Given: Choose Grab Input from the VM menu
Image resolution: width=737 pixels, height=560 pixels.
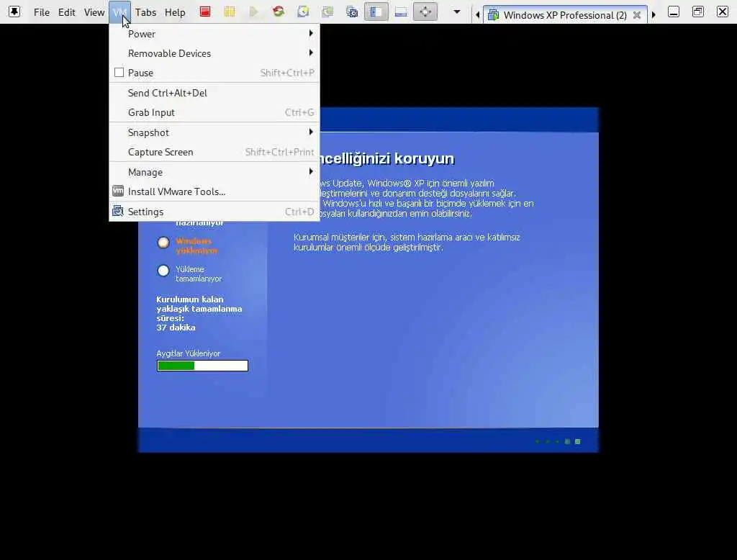Looking at the screenshot, I should [214, 112].
